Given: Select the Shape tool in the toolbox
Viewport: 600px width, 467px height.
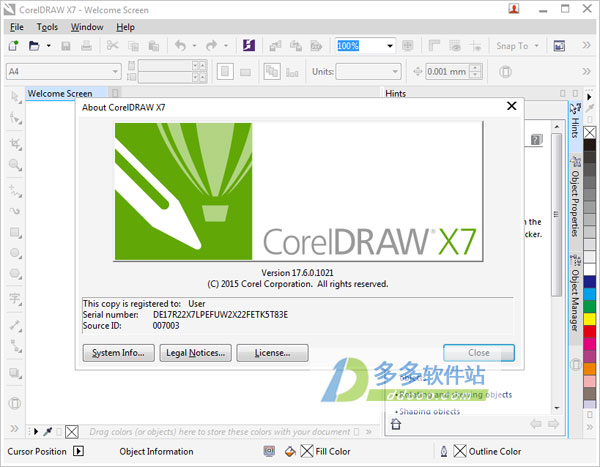Looking at the screenshot, I should click(15, 118).
